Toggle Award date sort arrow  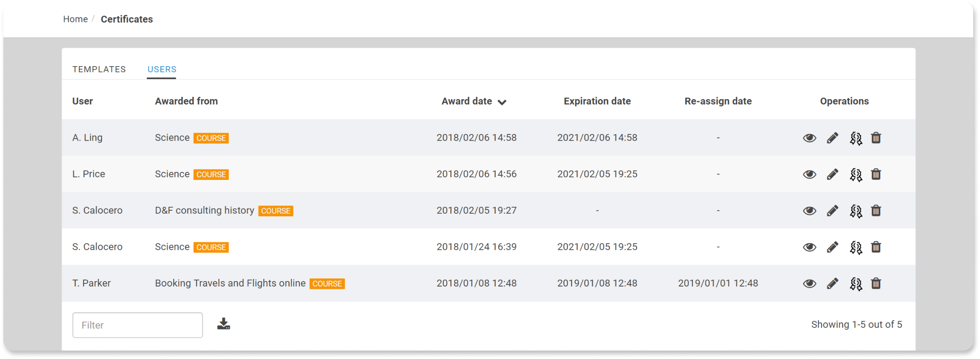[x=502, y=102]
